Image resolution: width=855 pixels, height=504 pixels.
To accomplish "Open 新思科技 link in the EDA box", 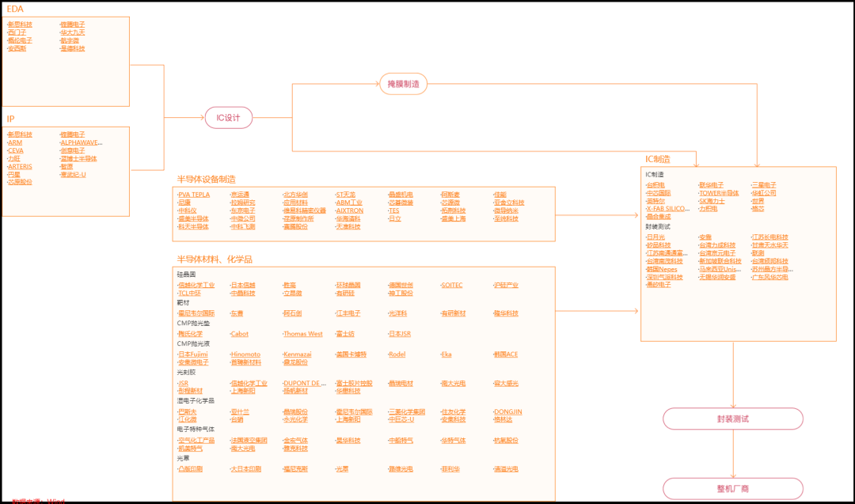I will 20,25.
